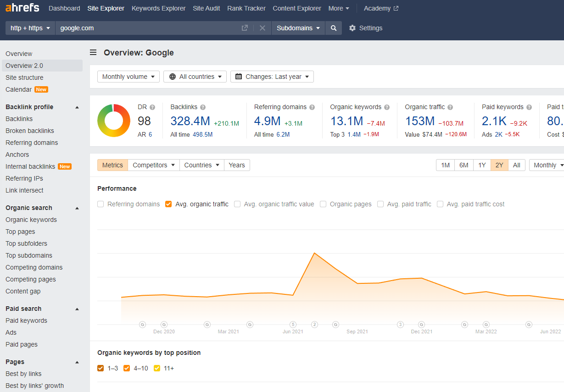The width and height of the screenshot is (564, 392).
Task: Run the search with the magnifier icon
Action: 334,28
